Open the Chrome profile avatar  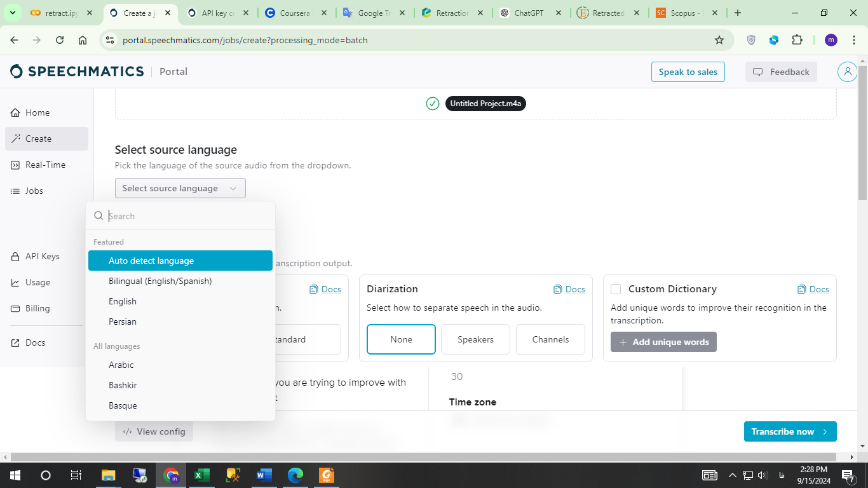831,40
